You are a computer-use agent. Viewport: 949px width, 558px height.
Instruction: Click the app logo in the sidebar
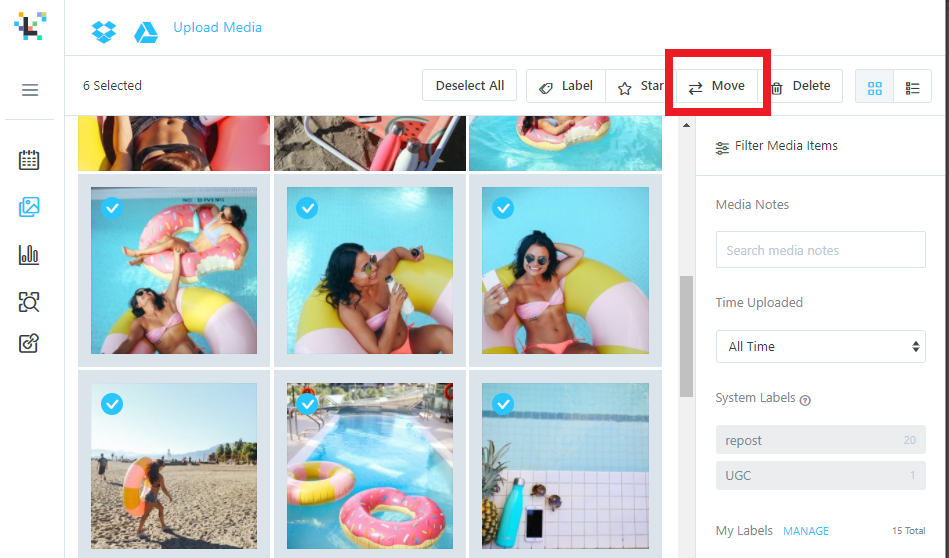30,27
